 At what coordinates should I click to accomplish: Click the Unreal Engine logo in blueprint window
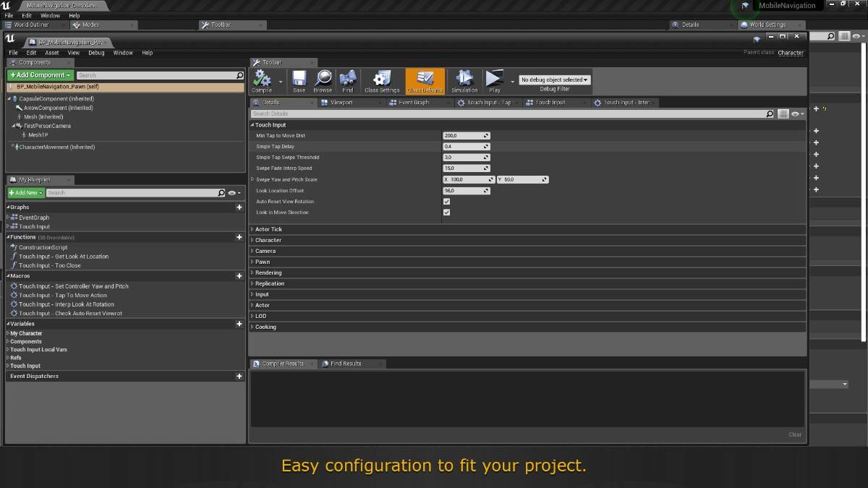click(x=11, y=38)
